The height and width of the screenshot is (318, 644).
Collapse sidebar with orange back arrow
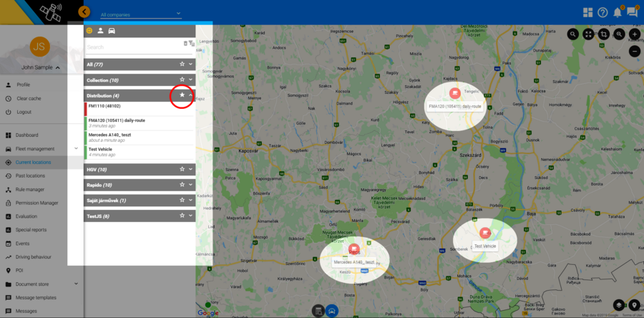(84, 11)
